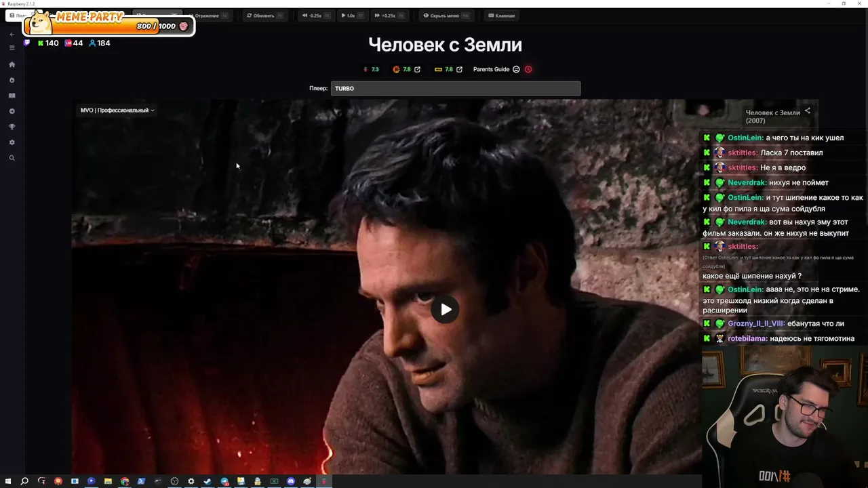Open OBS Studio from the taskbar
This screenshot has width=868, height=488.
[174, 481]
